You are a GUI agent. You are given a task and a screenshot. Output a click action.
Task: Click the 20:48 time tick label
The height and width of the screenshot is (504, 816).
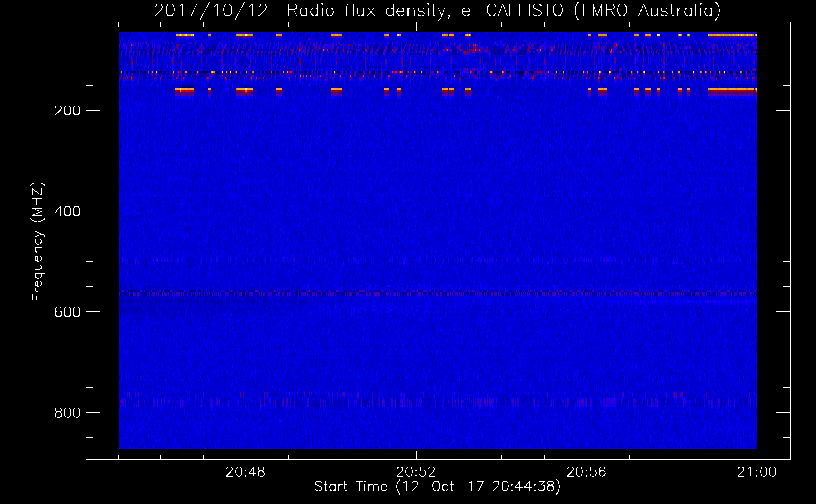click(245, 472)
